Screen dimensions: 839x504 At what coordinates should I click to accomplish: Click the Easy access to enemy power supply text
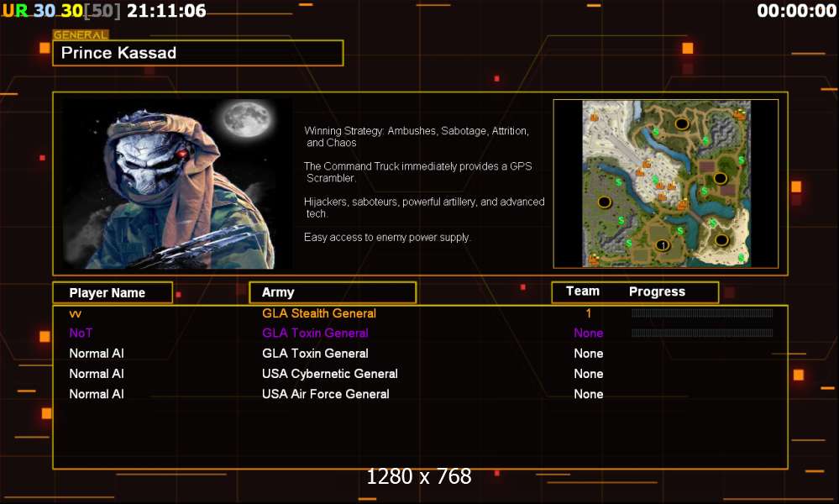click(387, 237)
